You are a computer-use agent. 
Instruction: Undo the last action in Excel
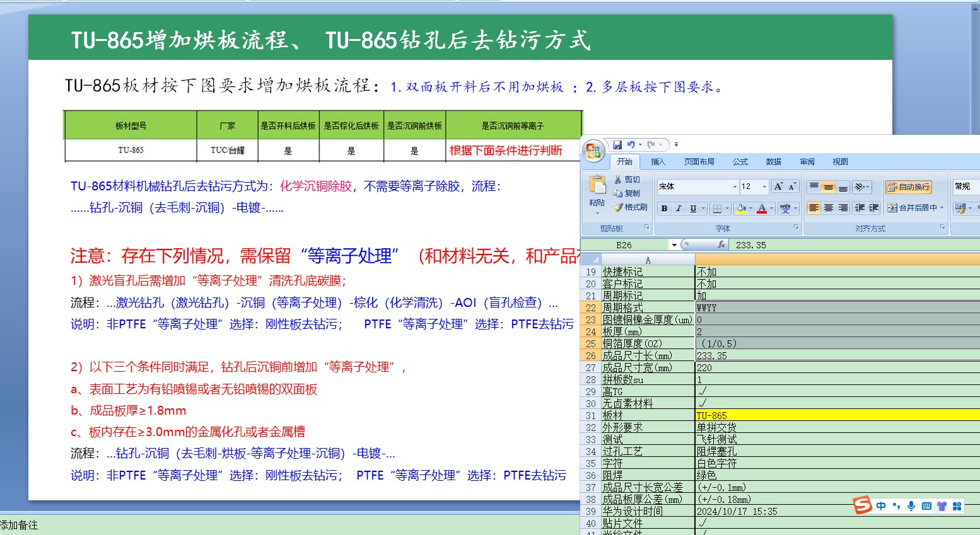(631, 145)
